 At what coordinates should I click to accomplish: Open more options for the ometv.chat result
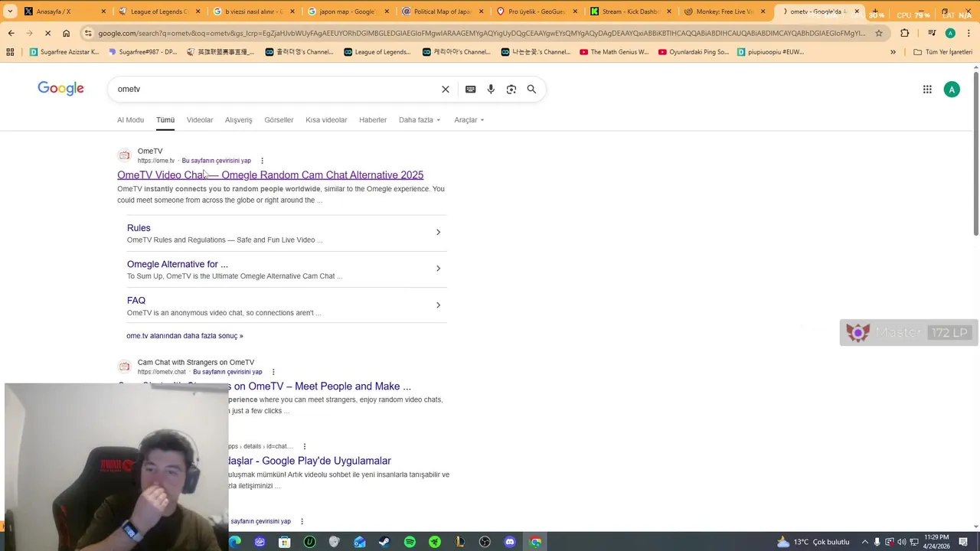[x=273, y=372]
